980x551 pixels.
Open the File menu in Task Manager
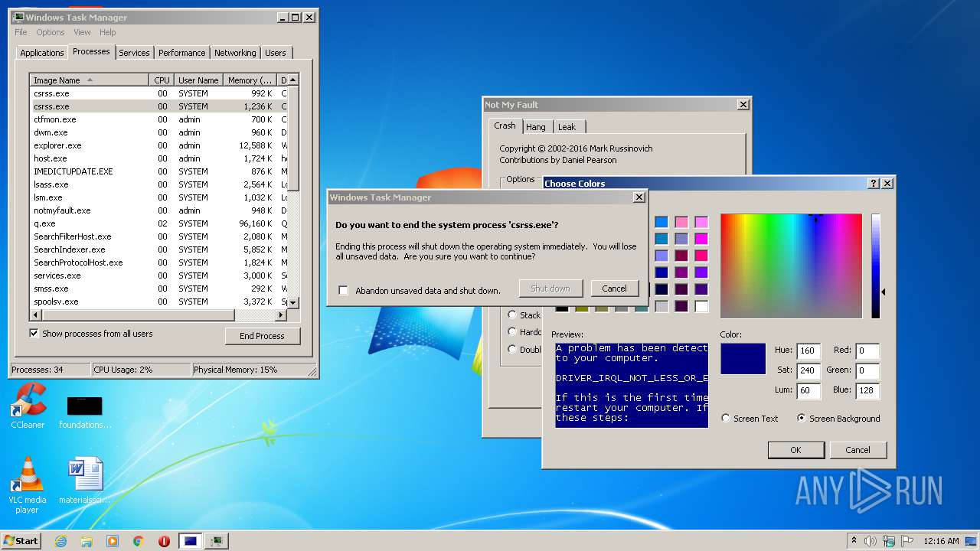(x=21, y=32)
